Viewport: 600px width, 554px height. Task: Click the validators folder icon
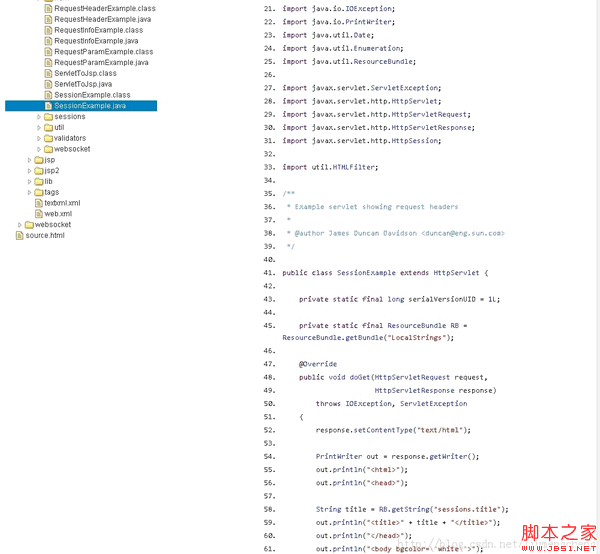[x=48, y=138]
